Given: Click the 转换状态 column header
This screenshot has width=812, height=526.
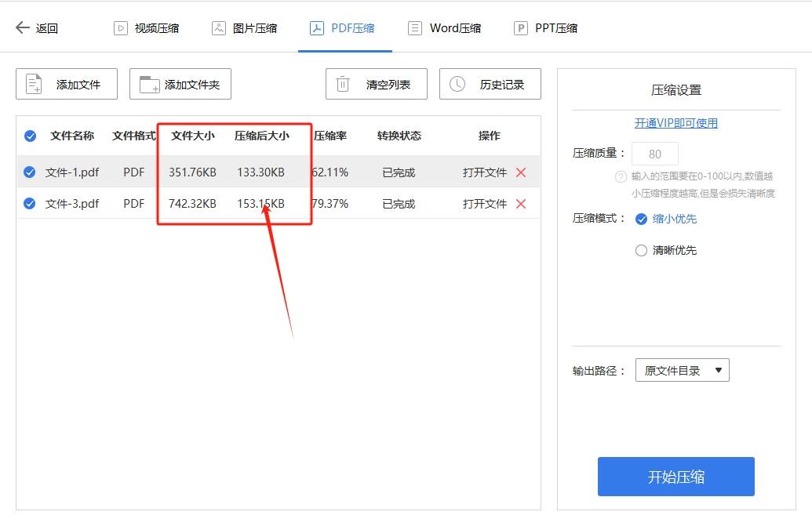Looking at the screenshot, I should [x=399, y=136].
